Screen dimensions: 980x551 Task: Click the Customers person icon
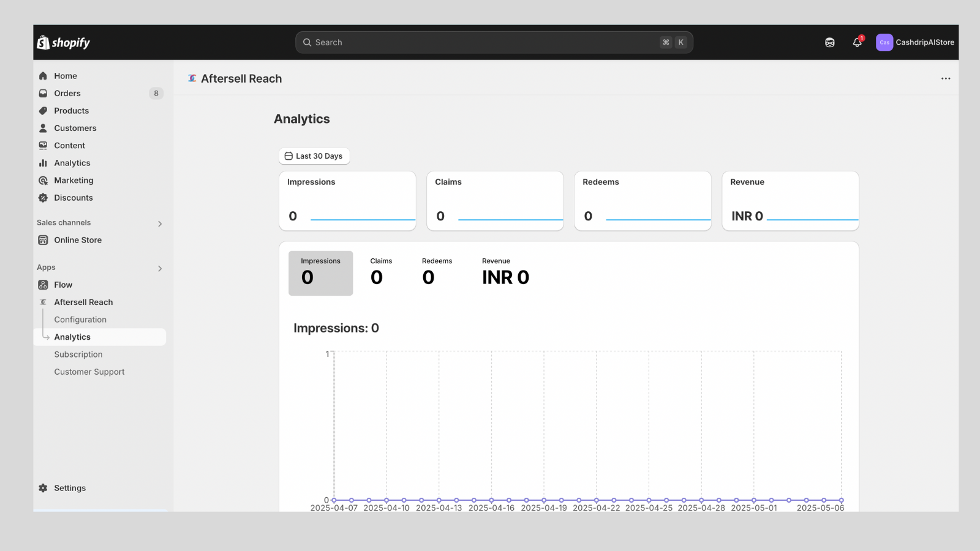(x=43, y=128)
